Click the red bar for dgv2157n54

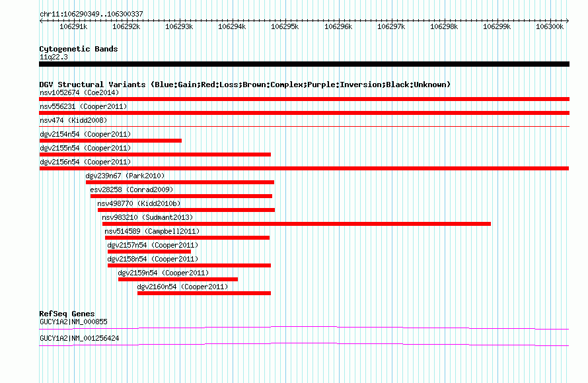149,252
